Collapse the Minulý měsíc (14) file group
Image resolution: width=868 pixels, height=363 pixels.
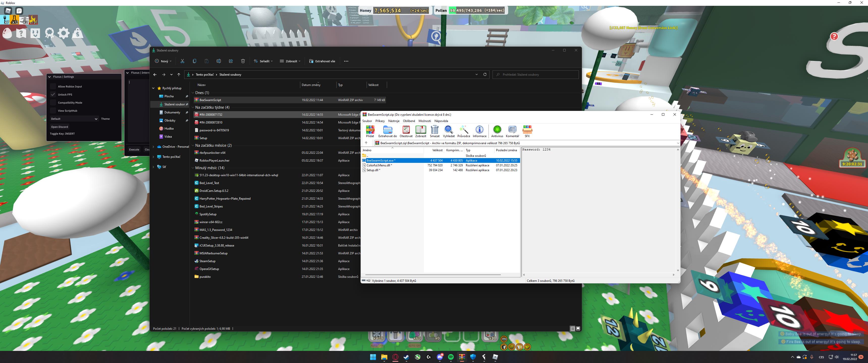point(193,168)
